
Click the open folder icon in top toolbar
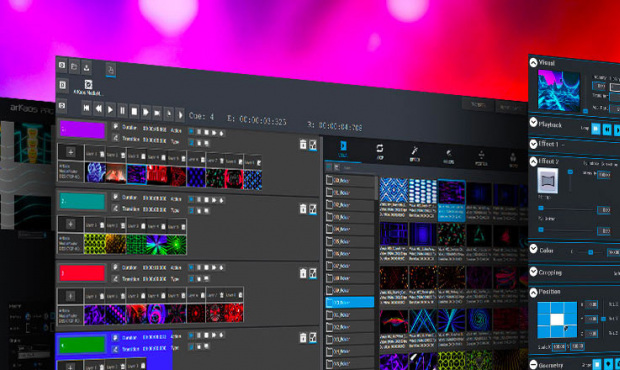(74, 66)
